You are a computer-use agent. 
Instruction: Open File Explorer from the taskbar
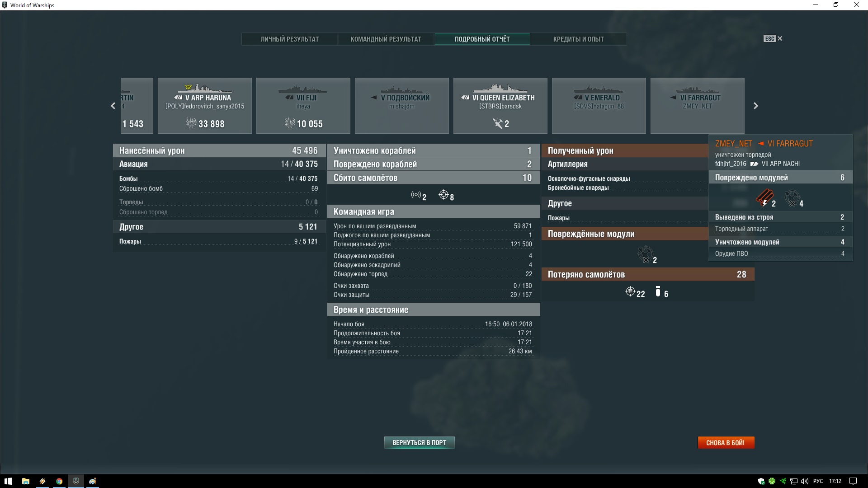(26, 481)
